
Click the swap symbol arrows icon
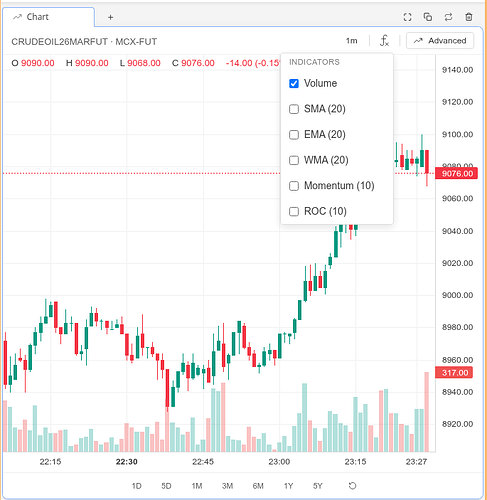448,17
